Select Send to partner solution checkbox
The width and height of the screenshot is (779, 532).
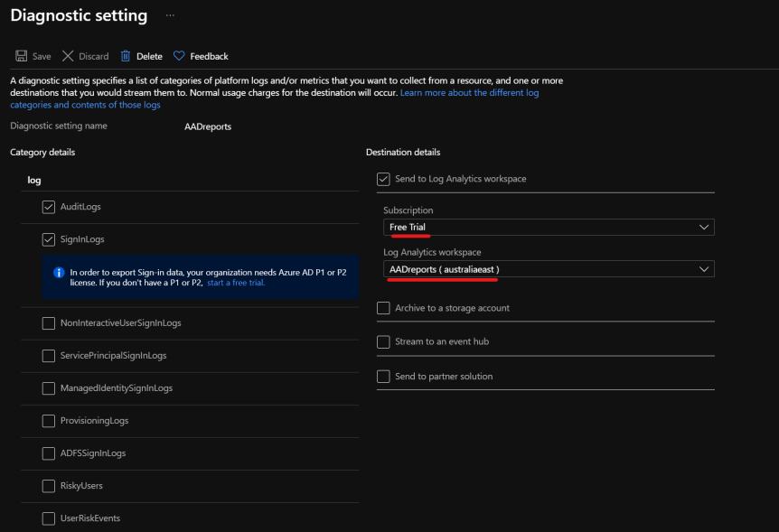coord(383,377)
